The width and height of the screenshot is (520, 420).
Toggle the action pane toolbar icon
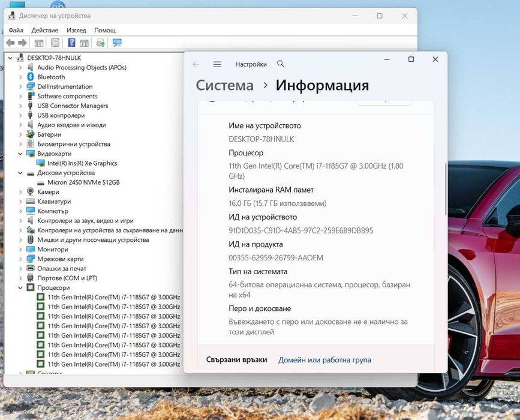pyautogui.click(x=84, y=43)
